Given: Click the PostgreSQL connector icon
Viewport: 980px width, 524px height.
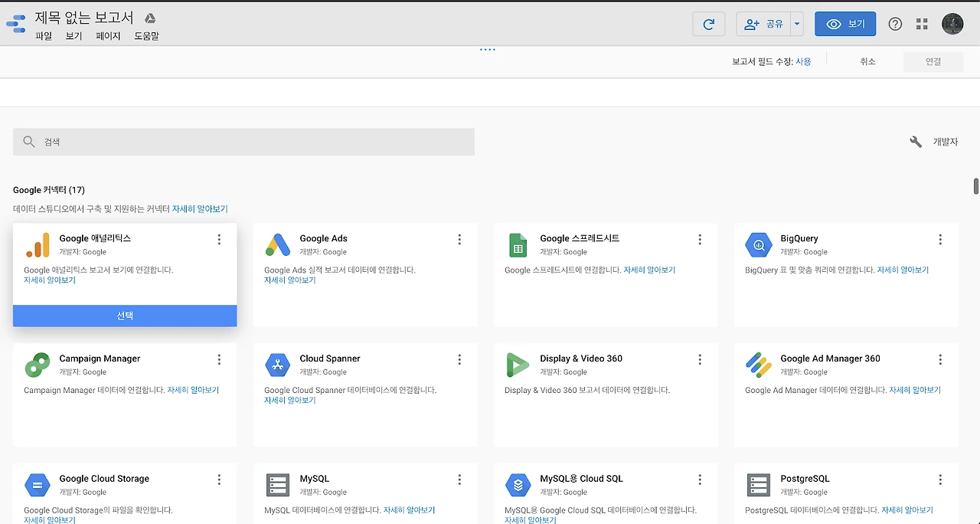Looking at the screenshot, I should pyautogui.click(x=759, y=485).
